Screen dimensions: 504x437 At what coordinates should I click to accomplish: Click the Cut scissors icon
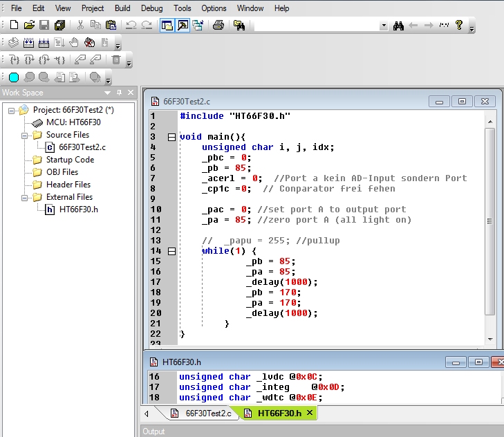coord(80,26)
